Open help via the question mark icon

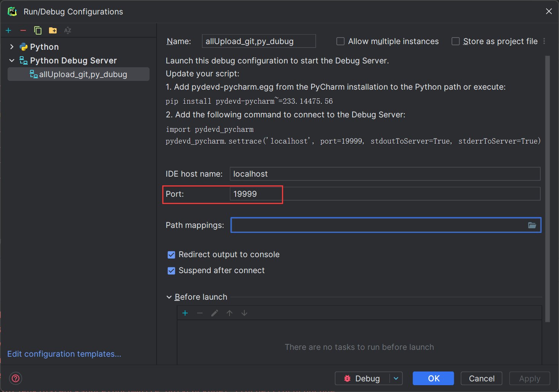tap(16, 378)
